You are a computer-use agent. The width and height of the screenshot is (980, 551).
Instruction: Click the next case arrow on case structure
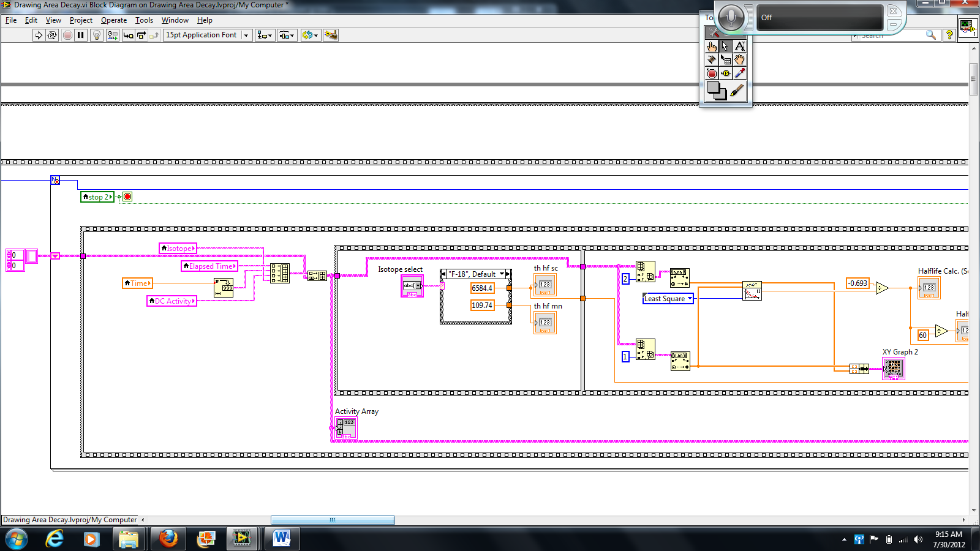click(x=508, y=274)
